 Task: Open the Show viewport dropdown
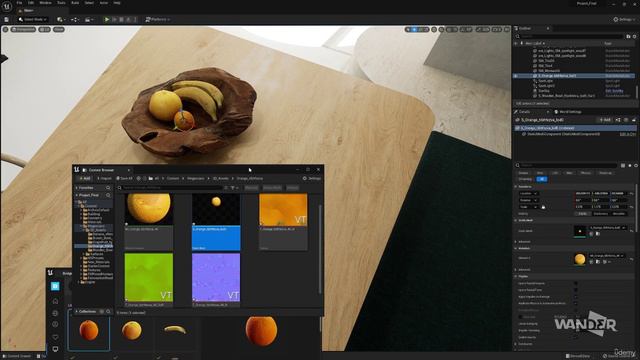[59, 29]
